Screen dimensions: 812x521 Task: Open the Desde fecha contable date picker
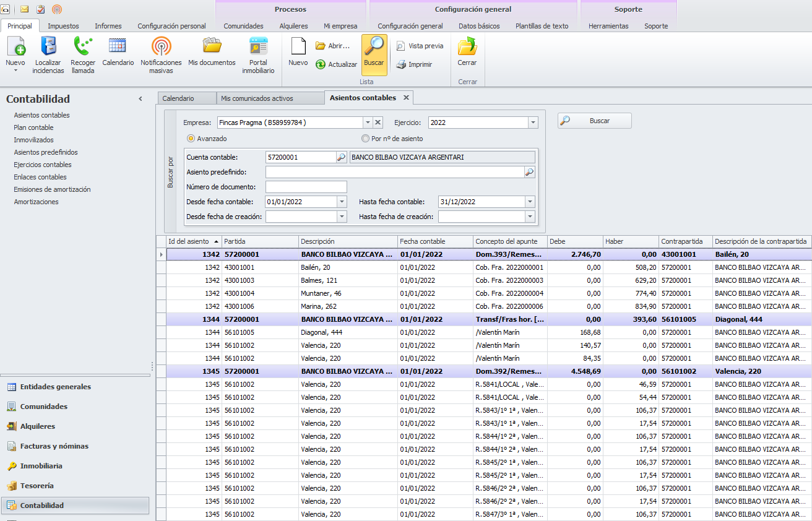click(x=342, y=202)
